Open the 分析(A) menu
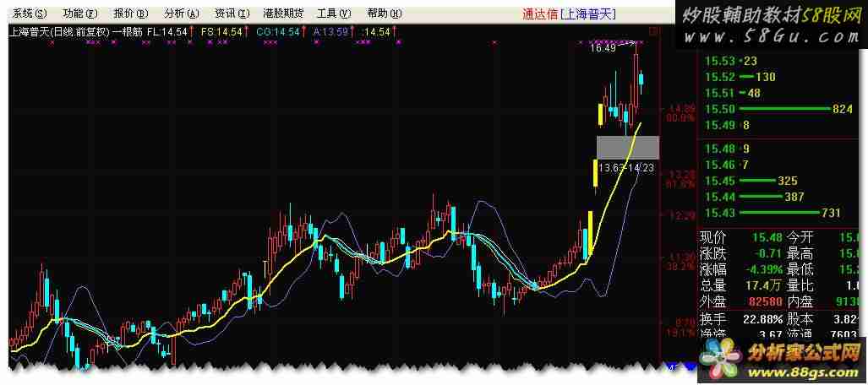Image resolution: width=868 pixels, height=385 pixels. point(182,14)
